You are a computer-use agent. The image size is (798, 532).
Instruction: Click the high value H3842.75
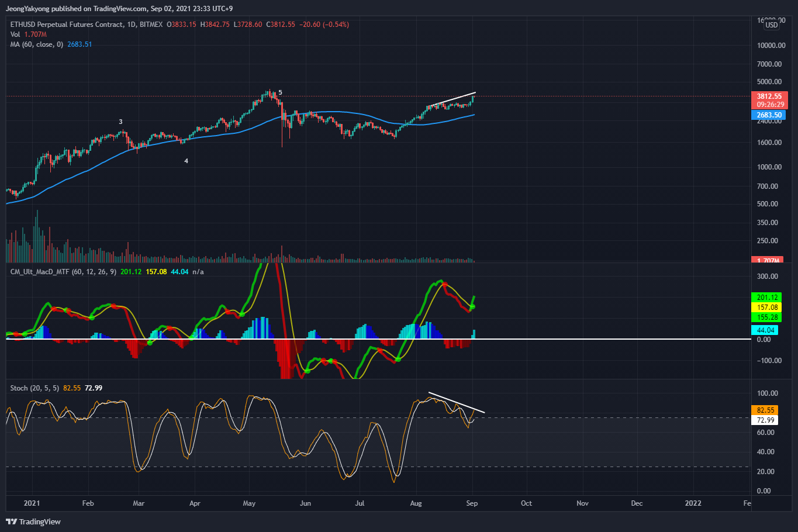(x=215, y=25)
